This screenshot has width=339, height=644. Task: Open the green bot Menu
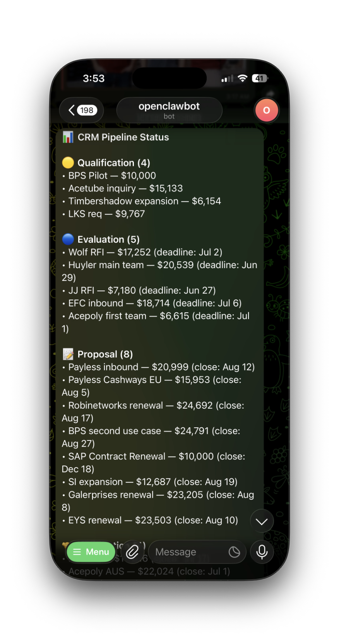[91, 552]
